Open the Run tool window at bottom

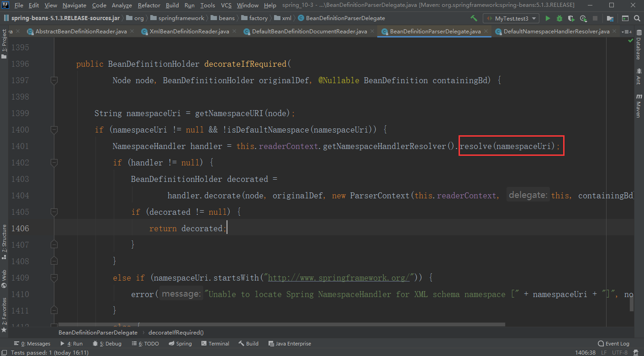click(x=72, y=344)
